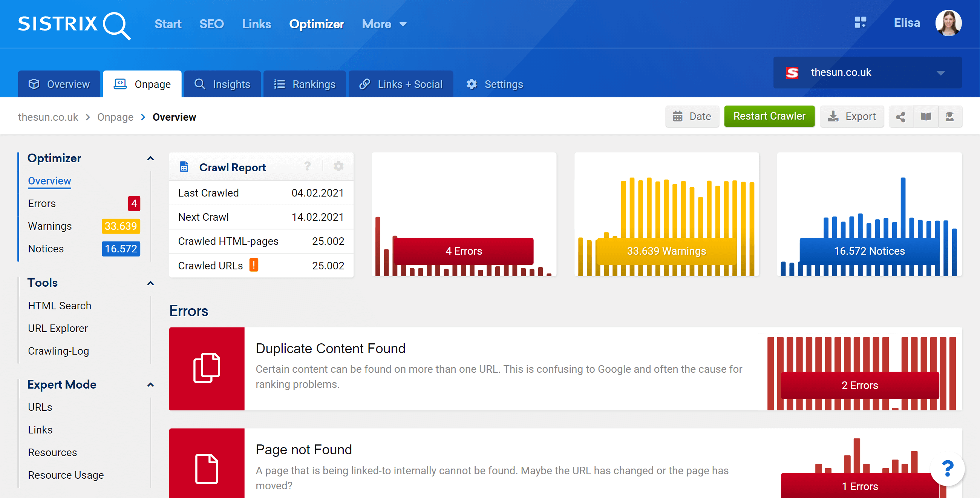Go to the Start menu item

(x=168, y=24)
